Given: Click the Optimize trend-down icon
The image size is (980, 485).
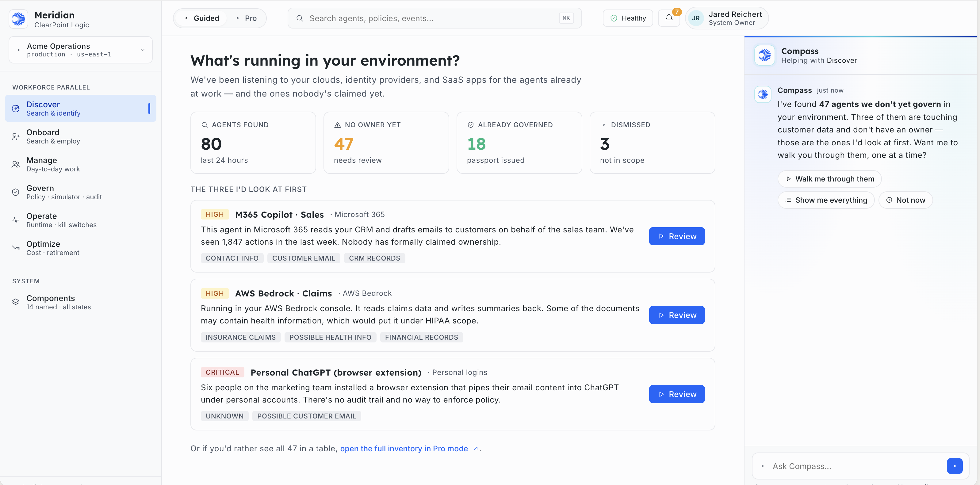Looking at the screenshot, I should pyautogui.click(x=16, y=248).
